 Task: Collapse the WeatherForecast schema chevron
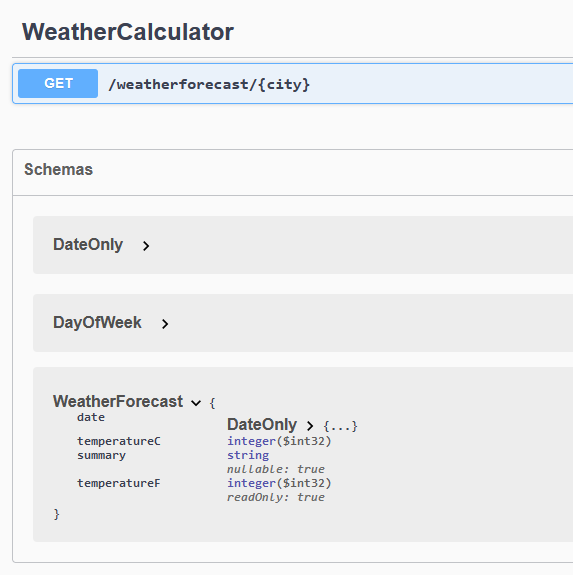[x=196, y=403]
